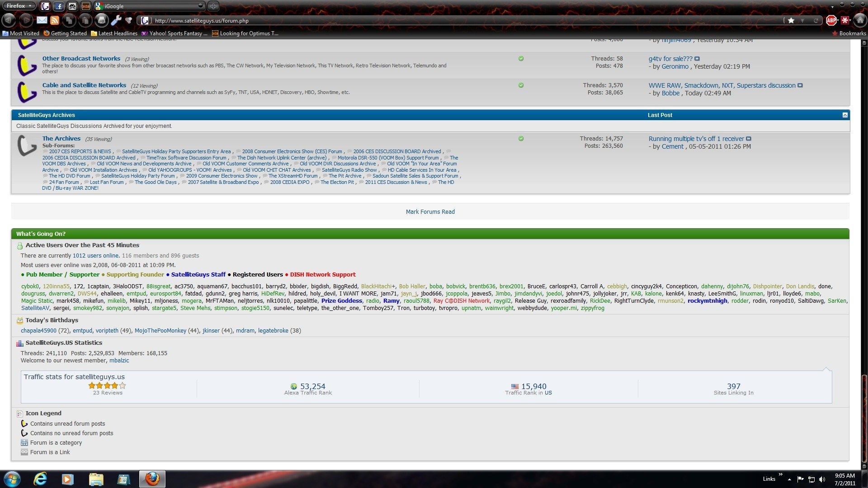Collapse the SatelliteGuys Archives category
The height and width of the screenshot is (488, 868).
point(845,115)
